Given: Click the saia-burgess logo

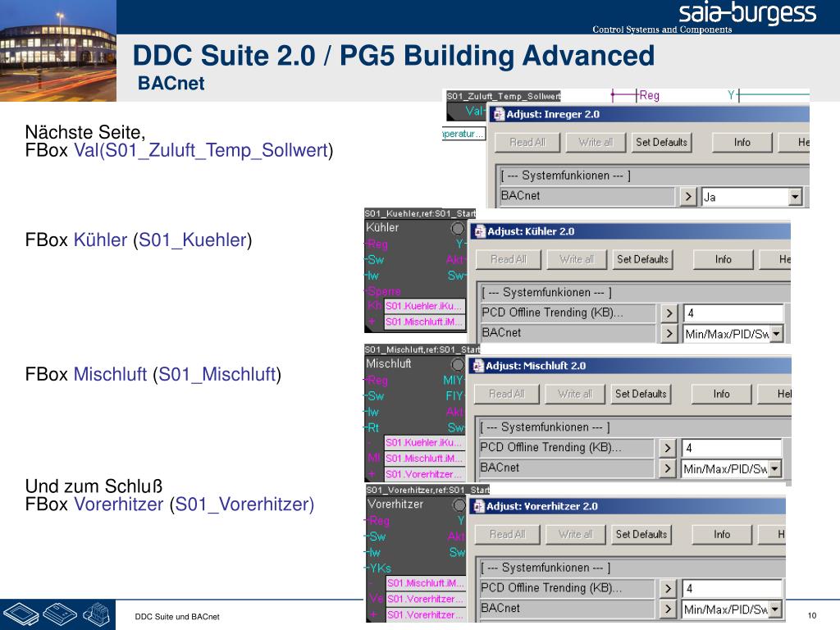Looking at the screenshot, I should coord(747,14).
